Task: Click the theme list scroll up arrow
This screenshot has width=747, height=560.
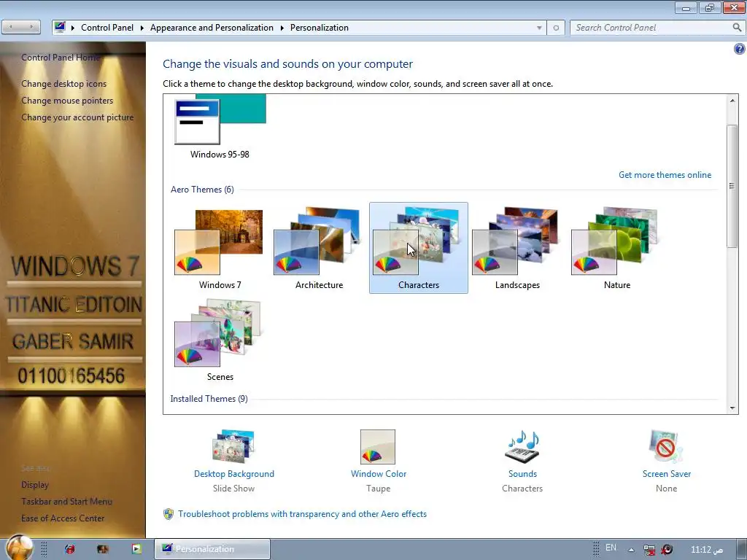Action: (732, 101)
